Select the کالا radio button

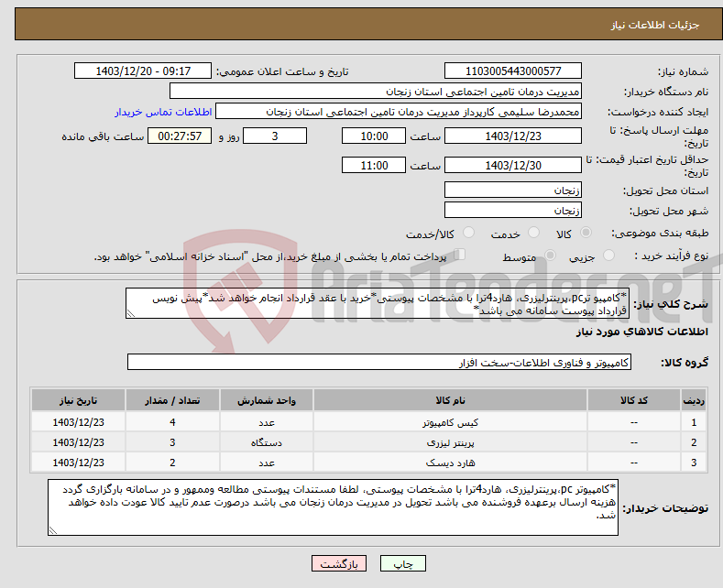pyautogui.click(x=586, y=233)
